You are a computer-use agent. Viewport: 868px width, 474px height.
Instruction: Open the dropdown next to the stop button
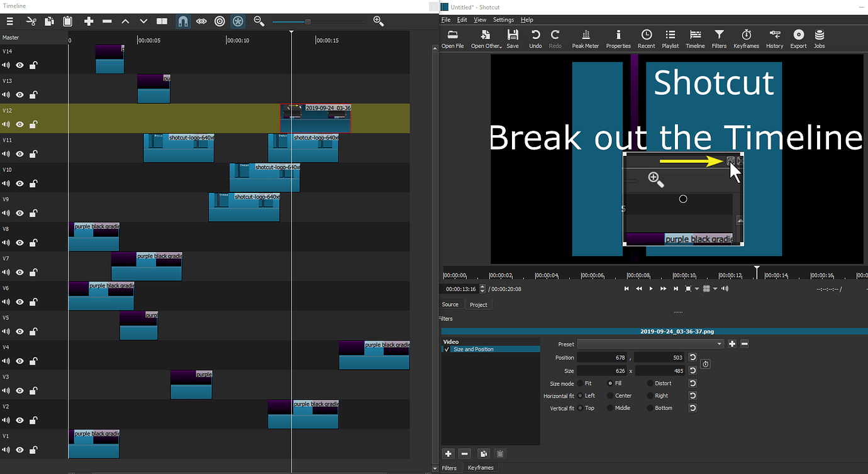[x=696, y=289]
